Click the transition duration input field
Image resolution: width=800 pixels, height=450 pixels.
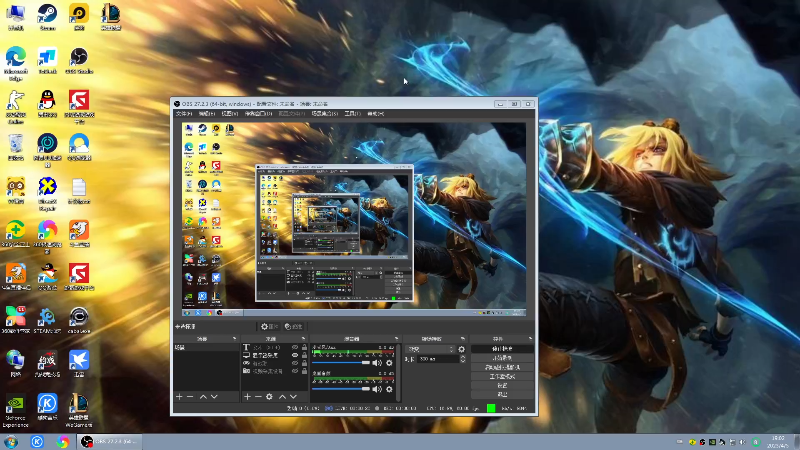coord(438,359)
